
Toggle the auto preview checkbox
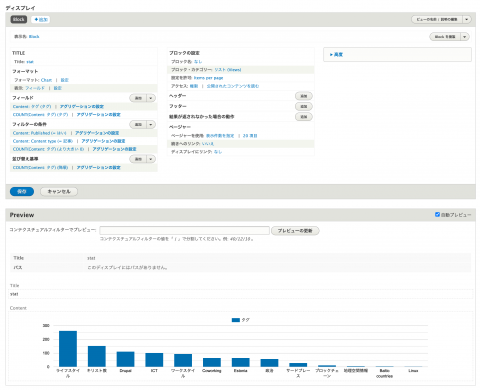437,214
